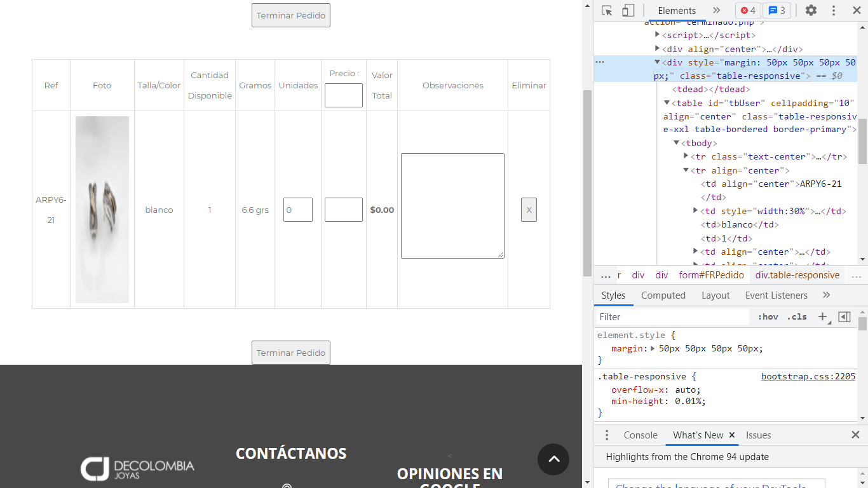Expand the td style width:30% node
868x488 pixels.
[x=695, y=210]
